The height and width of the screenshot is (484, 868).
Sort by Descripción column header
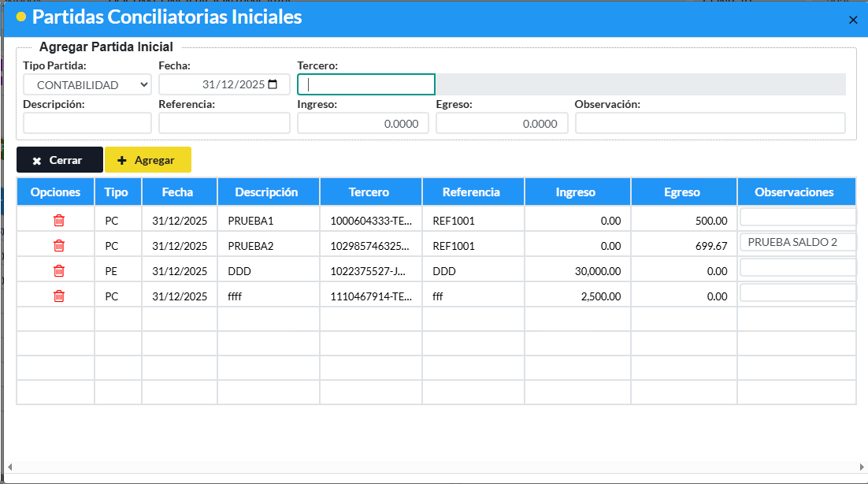(269, 192)
